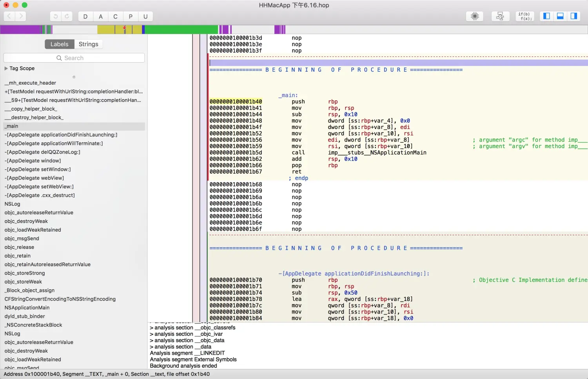Go back with the navigation arrow
The width and height of the screenshot is (588, 379).
point(9,16)
